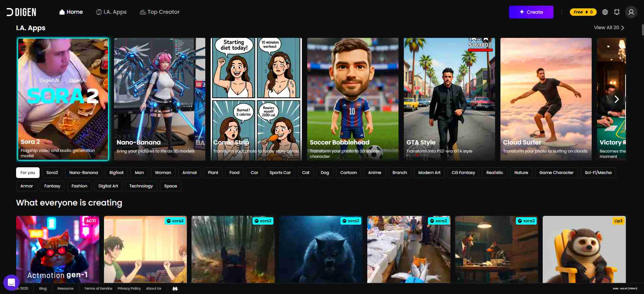This screenshot has height=294, width=644.
Task: Click the DIGEN logo
Action: [21, 12]
